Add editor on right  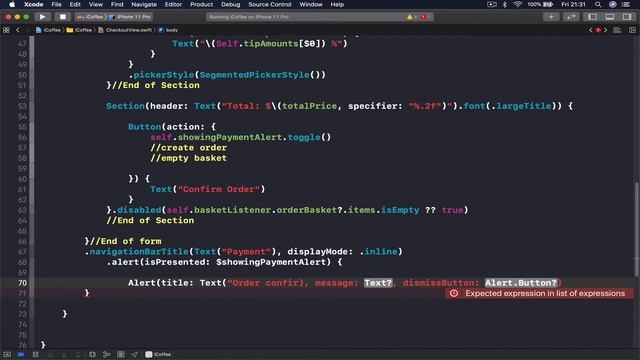tap(632, 30)
